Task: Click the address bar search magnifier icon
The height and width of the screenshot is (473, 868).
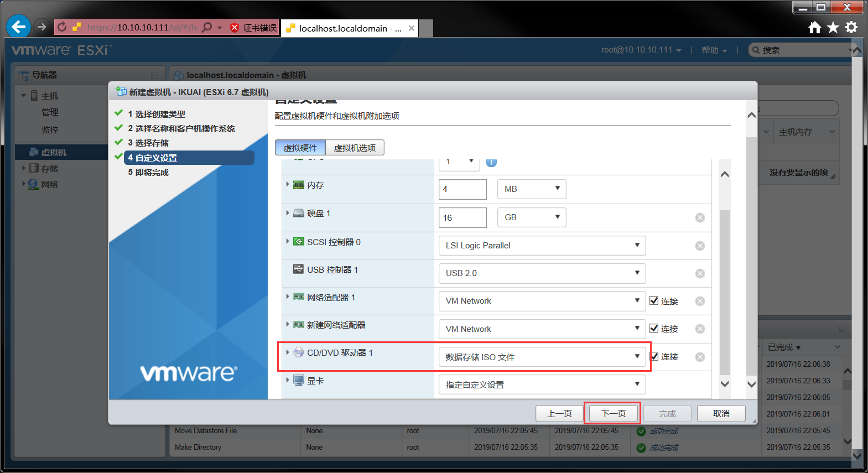Action: [207, 27]
